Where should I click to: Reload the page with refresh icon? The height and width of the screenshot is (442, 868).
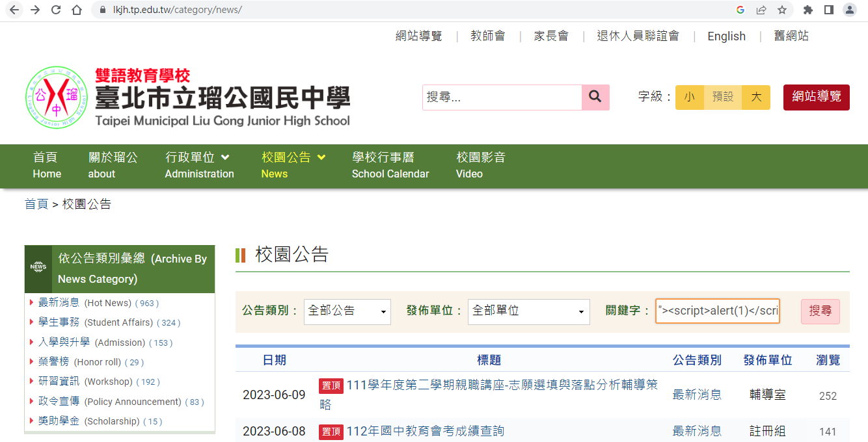[56, 10]
